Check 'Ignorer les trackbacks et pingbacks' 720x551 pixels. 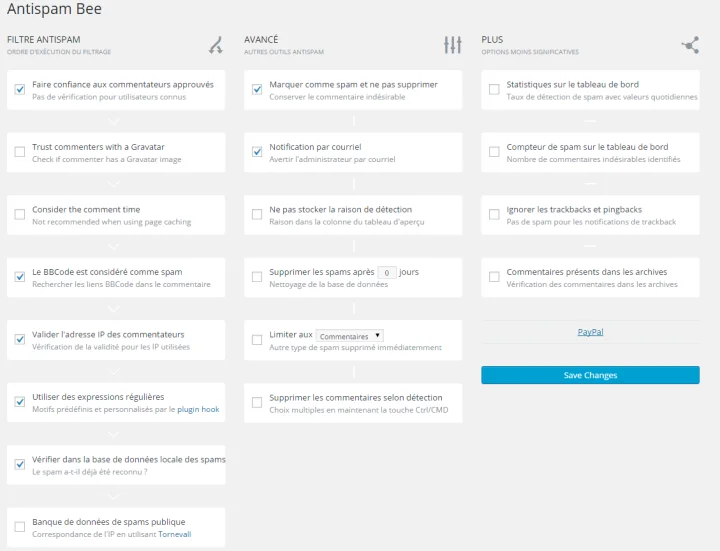494,214
